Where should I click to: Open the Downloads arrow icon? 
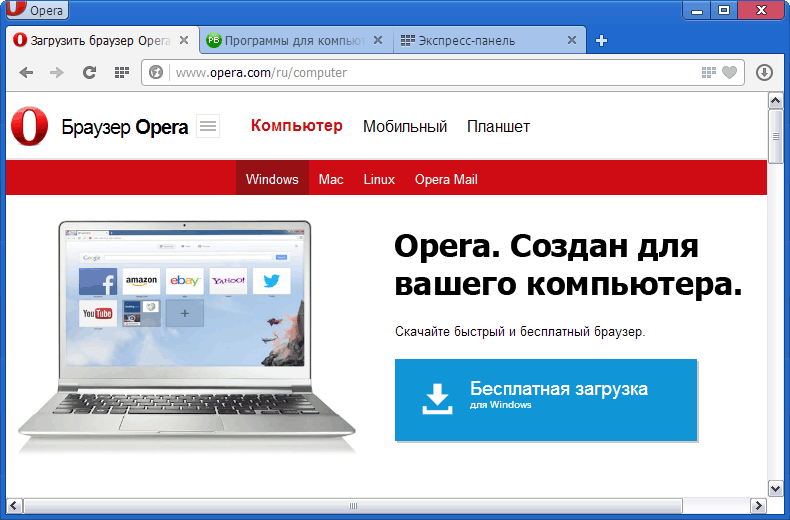tap(764, 73)
